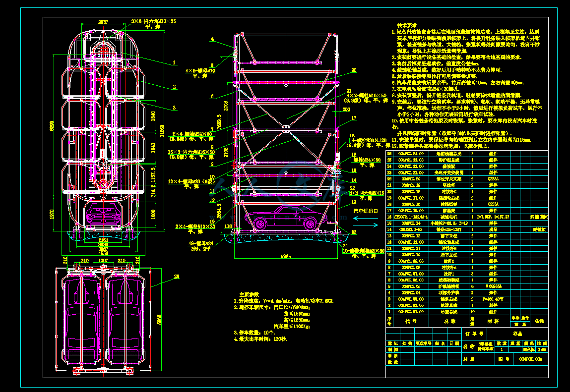The height and width of the screenshot is (392, 570).
Task: Click the 订单号 title block label
Action: 474,334
